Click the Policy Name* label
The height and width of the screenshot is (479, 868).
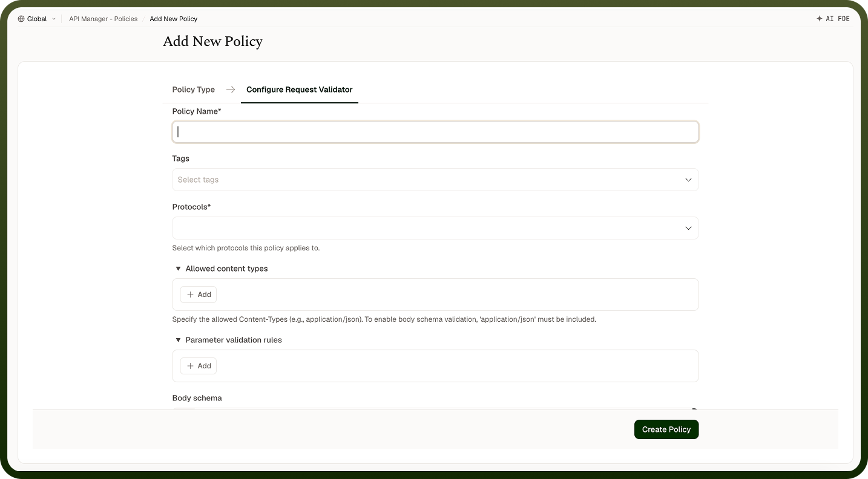point(197,111)
